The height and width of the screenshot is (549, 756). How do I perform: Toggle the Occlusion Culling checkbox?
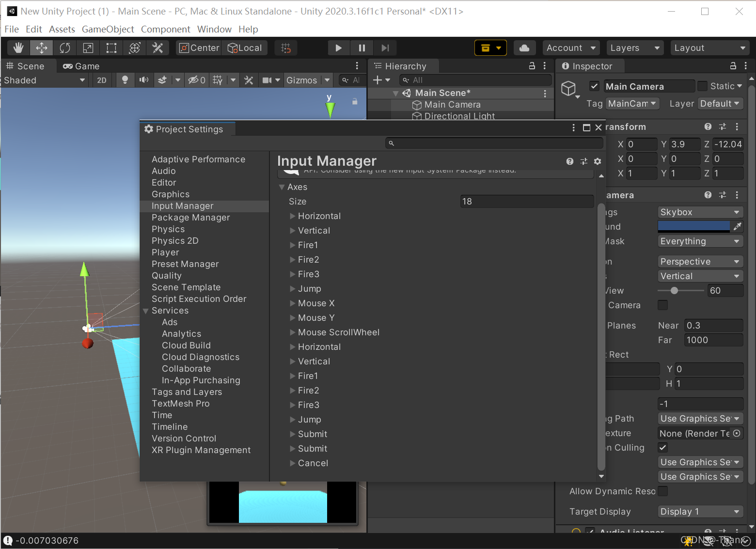tap(662, 447)
